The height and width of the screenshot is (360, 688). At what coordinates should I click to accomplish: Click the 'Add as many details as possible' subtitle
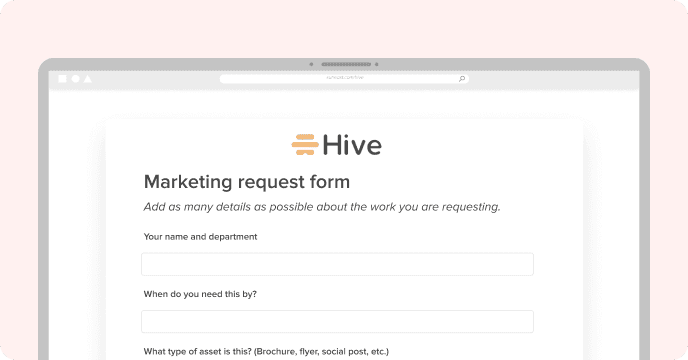click(x=322, y=207)
